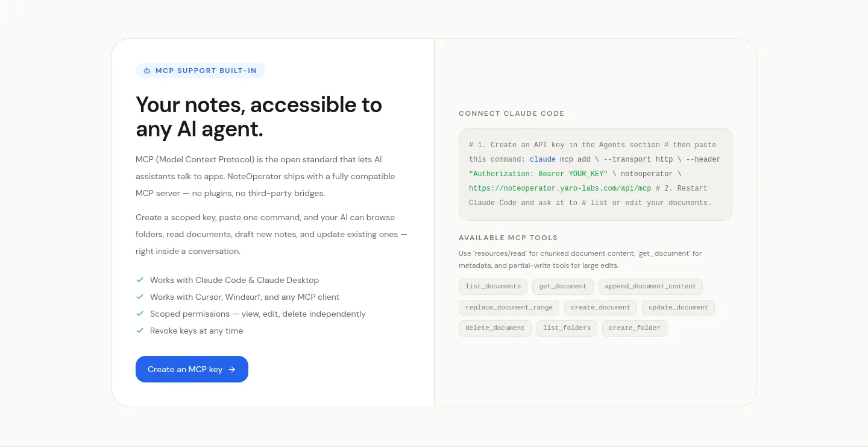Click text Revoke keys at any time

[x=197, y=331]
